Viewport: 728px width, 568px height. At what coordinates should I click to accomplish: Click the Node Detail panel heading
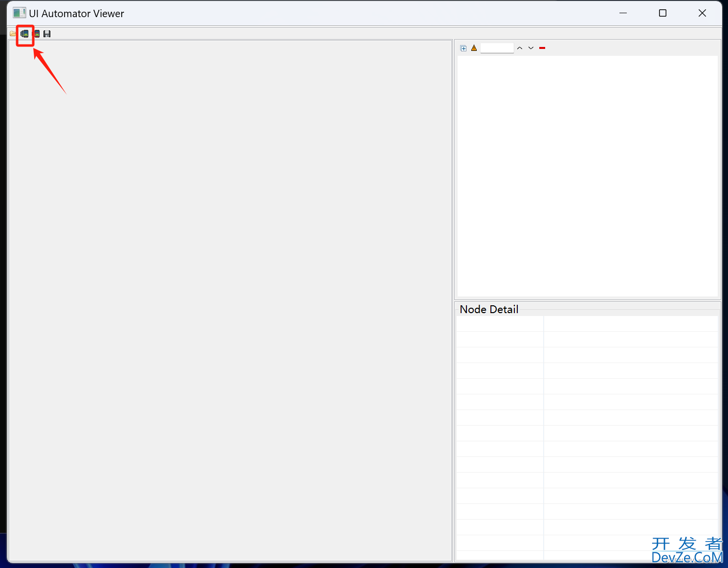[489, 309]
